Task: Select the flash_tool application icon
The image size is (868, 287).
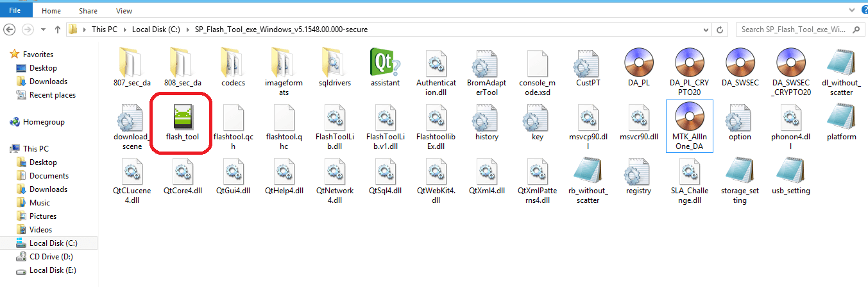Action: point(182,123)
